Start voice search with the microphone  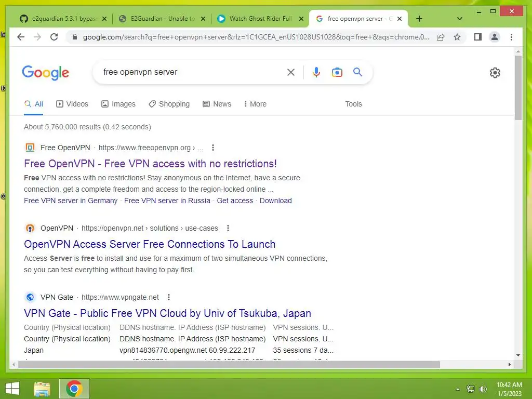(x=316, y=72)
